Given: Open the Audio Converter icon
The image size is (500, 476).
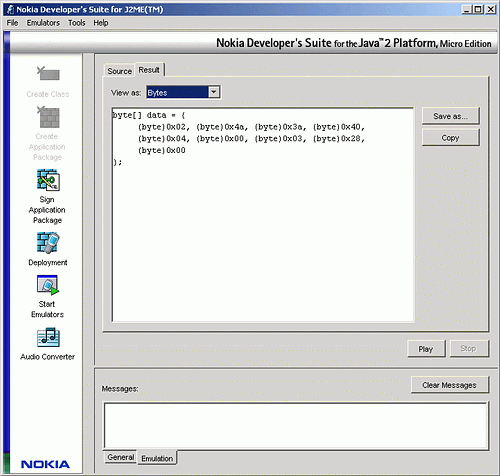Looking at the screenshot, I should 48,337.
